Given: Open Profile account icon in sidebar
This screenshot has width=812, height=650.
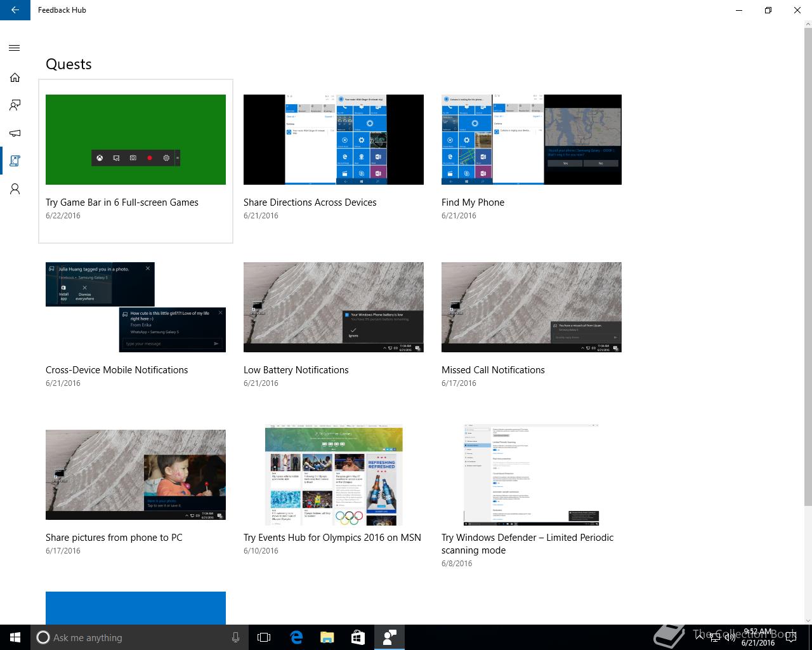Looking at the screenshot, I should click(15, 189).
